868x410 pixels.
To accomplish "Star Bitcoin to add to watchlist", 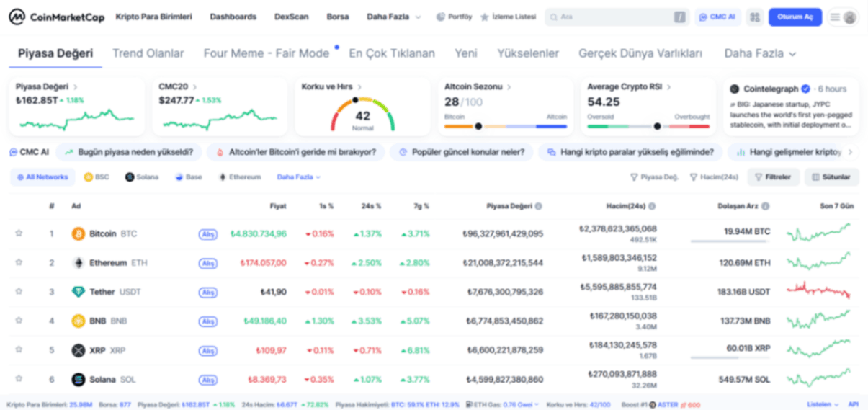I will tap(19, 233).
